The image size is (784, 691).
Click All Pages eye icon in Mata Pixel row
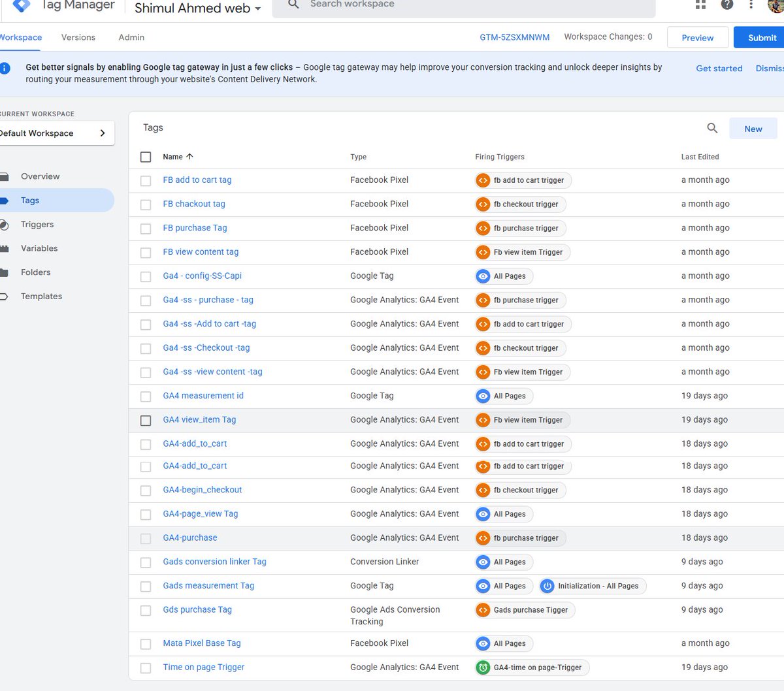tap(483, 644)
